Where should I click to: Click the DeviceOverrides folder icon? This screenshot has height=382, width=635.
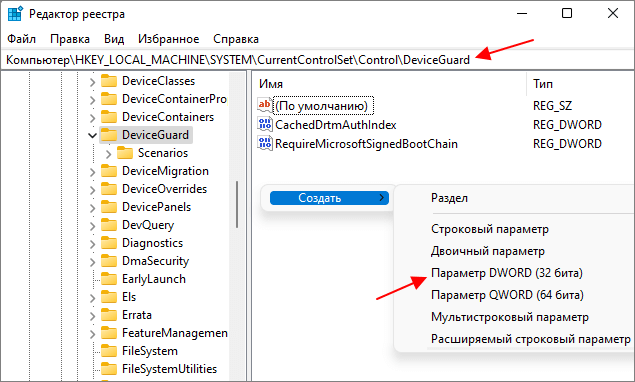(109, 189)
